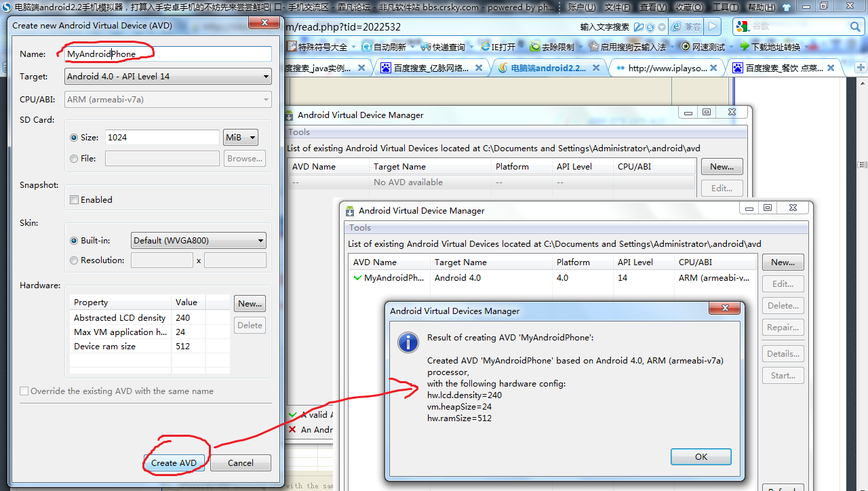Screen dimensions: 868x491
Task: Click the 自动刷新 refresh icon
Action: coord(366,47)
